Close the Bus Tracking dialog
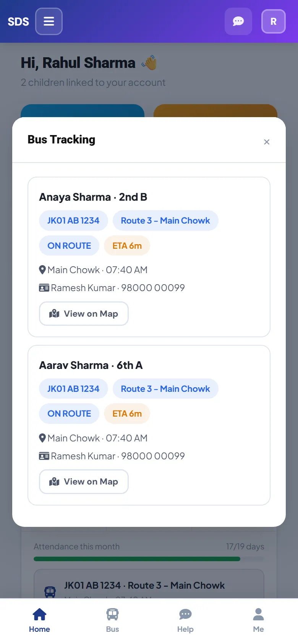 267,142
